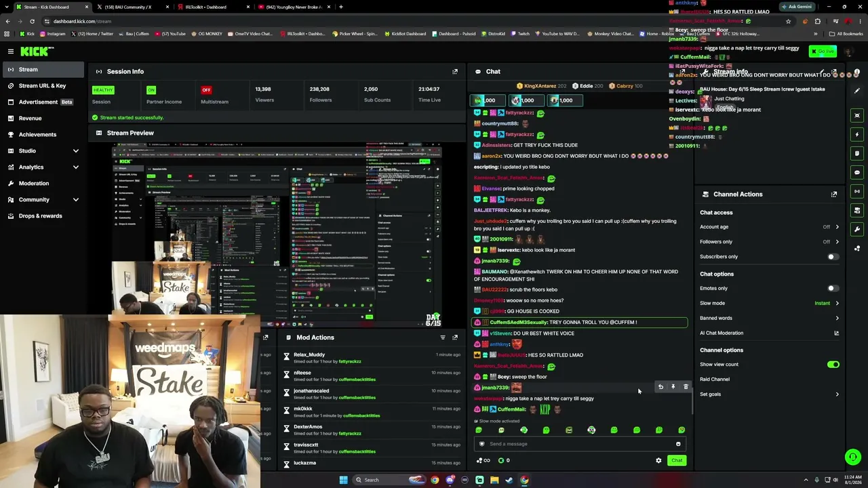
Task: Pin jmanb7339's chat message
Action: pyautogui.click(x=673, y=387)
